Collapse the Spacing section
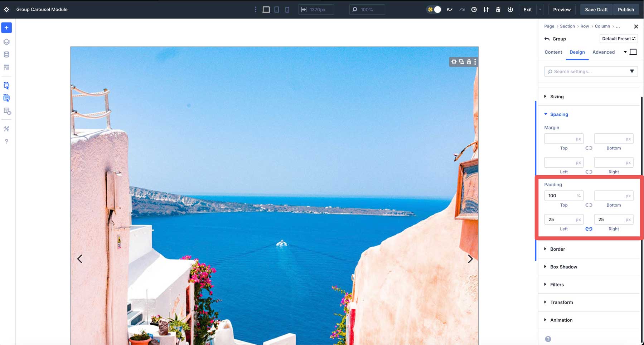 tap(558, 114)
